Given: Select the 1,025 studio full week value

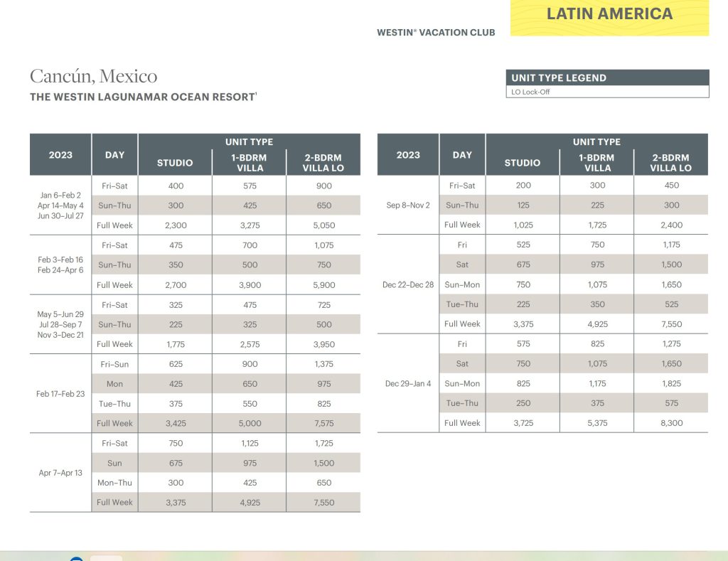Looking at the screenshot, I should pos(523,225).
